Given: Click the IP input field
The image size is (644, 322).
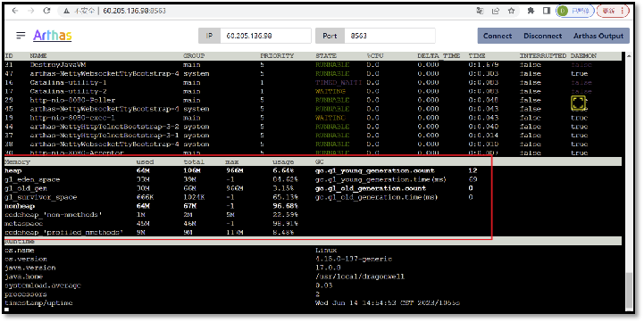Looking at the screenshot, I should tap(265, 36).
